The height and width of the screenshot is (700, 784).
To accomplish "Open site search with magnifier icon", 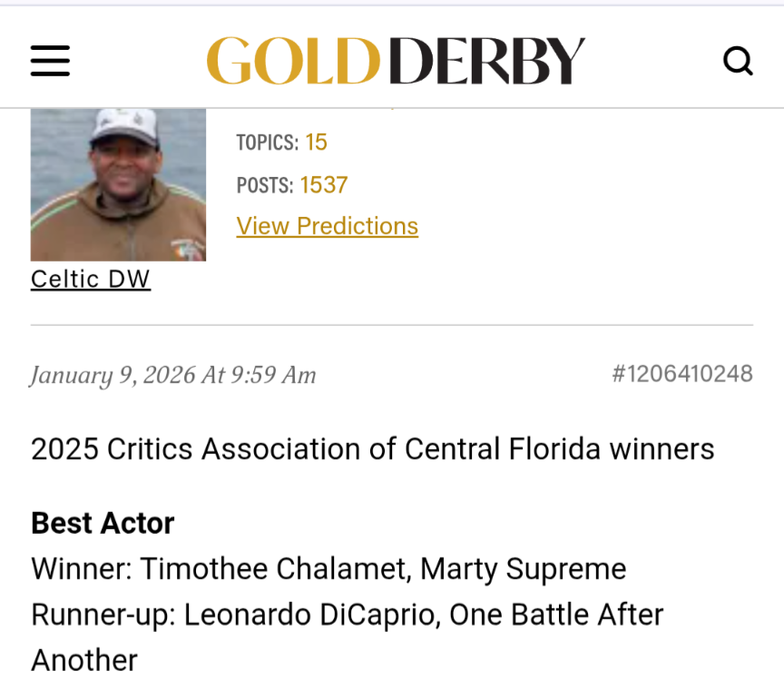I will [x=737, y=61].
